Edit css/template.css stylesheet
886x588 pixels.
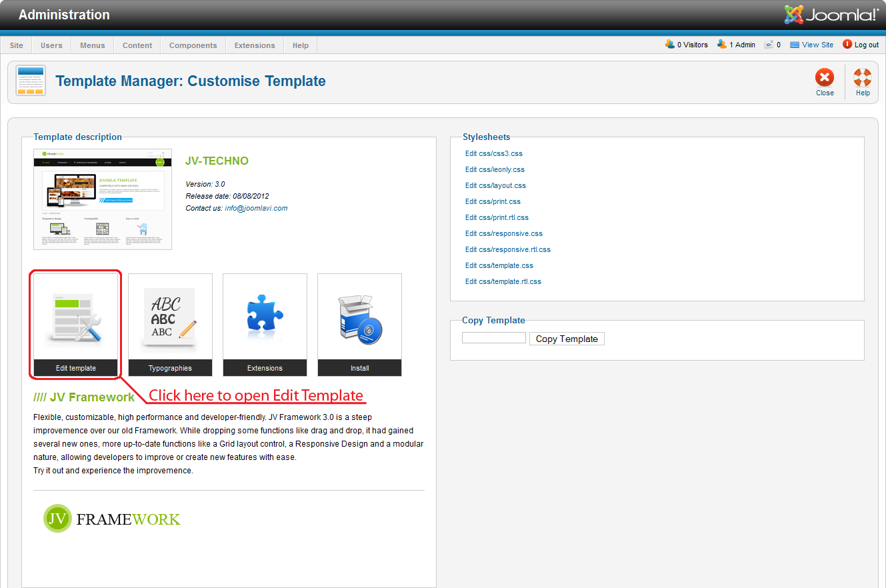click(x=499, y=265)
